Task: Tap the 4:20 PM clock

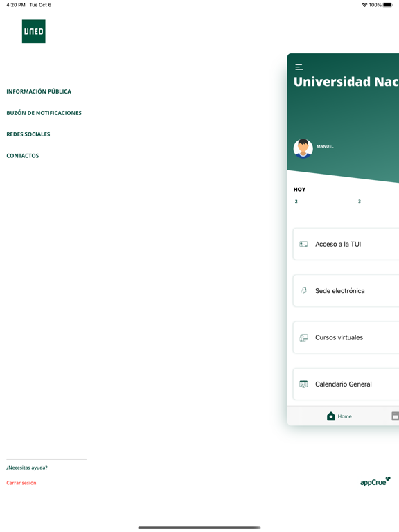Action: 16,5
